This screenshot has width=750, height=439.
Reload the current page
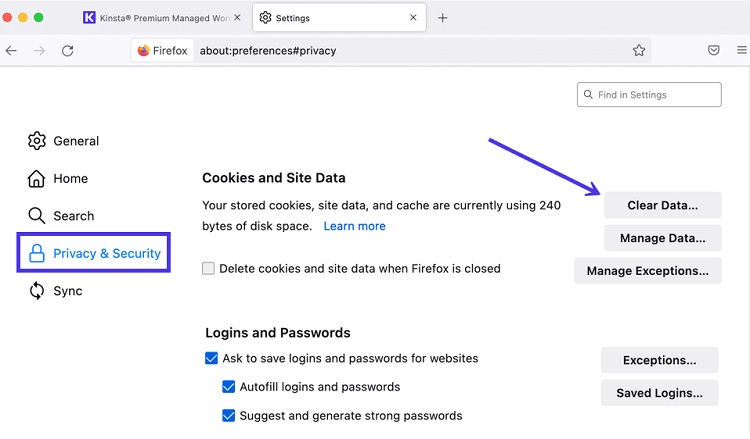pyautogui.click(x=67, y=51)
